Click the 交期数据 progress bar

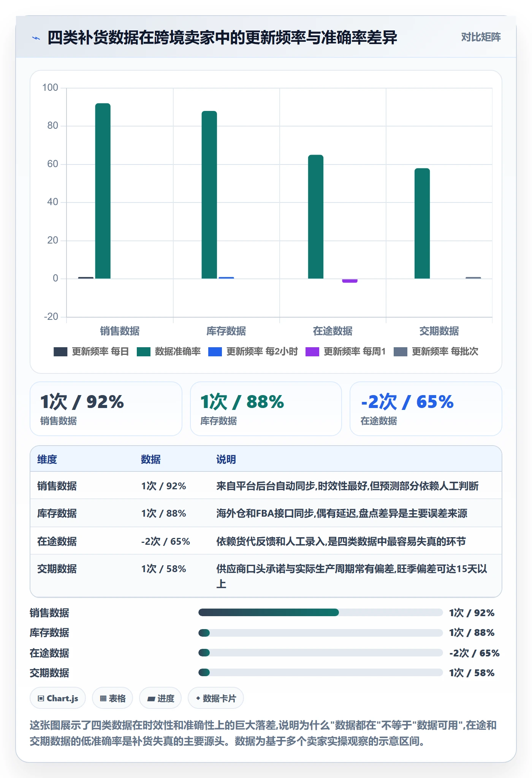coord(320,672)
